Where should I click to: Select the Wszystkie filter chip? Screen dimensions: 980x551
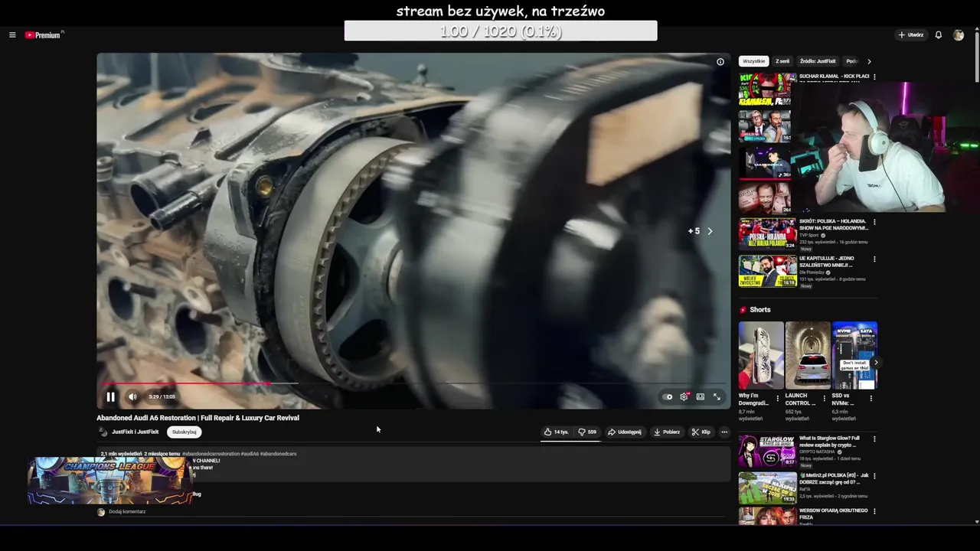[754, 61]
